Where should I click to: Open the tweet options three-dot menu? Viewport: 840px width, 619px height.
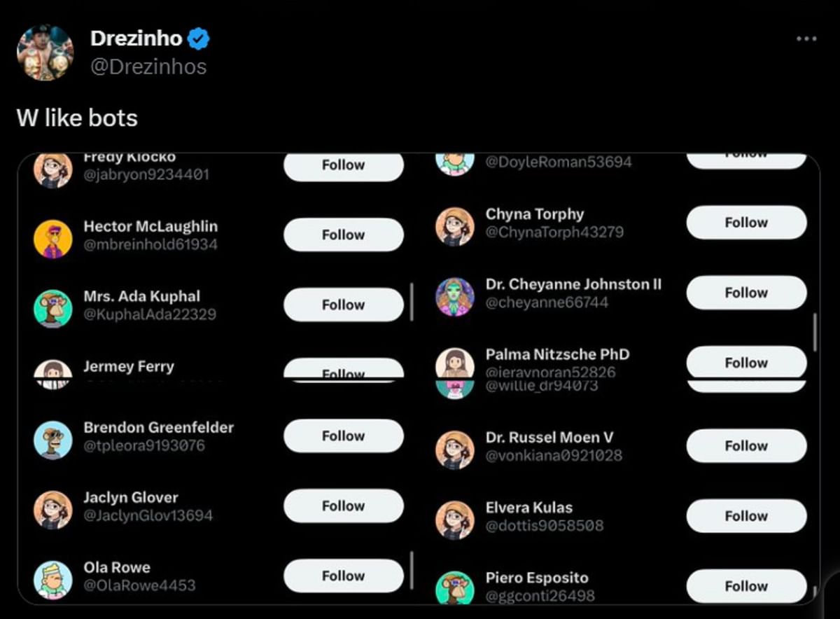(808, 39)
